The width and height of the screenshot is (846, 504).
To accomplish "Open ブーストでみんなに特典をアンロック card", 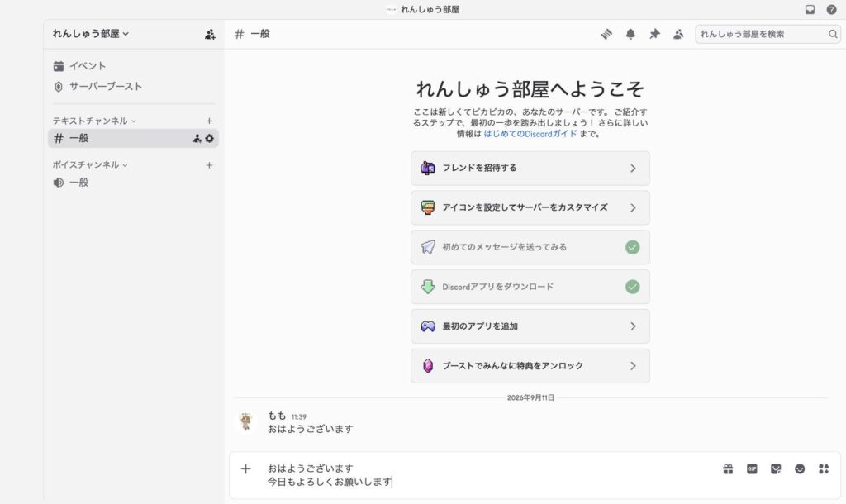I will pos(530,366).
